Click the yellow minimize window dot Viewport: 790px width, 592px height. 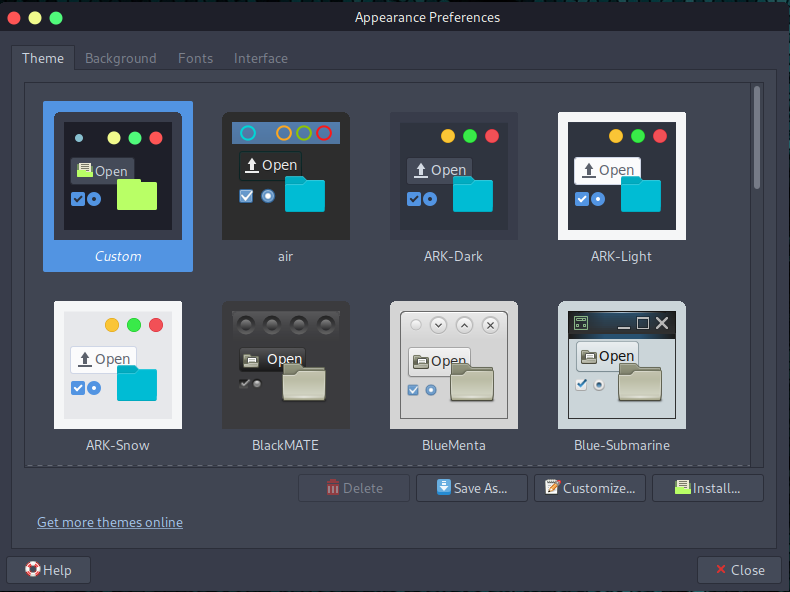[35, 18]
